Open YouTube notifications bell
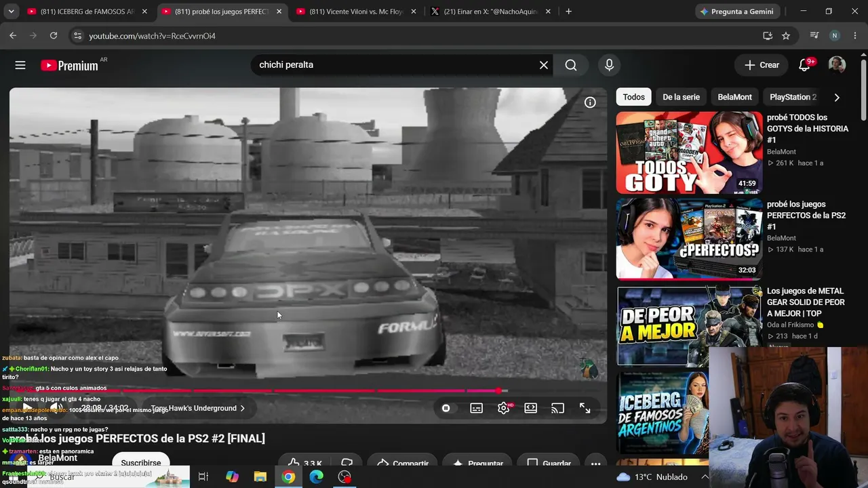 [x=804, y=65]
